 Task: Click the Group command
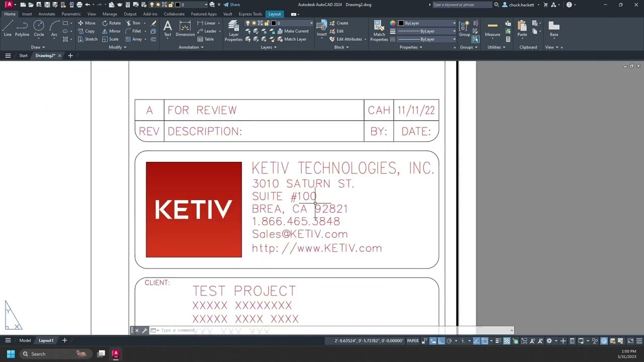click(464, 29)
